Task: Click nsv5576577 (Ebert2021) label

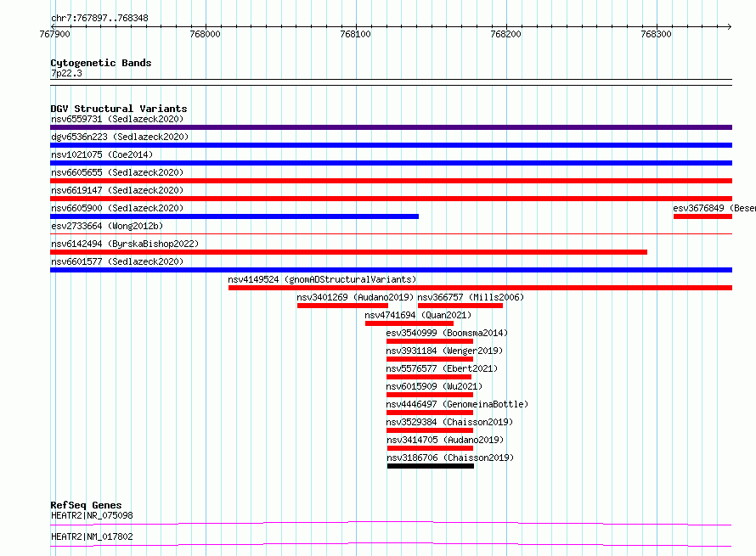Action: [x=442, y=368]
